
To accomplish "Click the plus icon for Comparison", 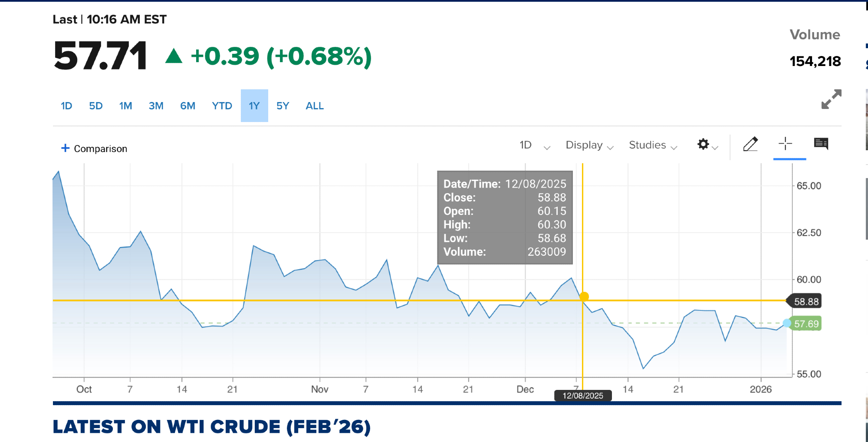I will pyautogui.click(x=65, y=148).
